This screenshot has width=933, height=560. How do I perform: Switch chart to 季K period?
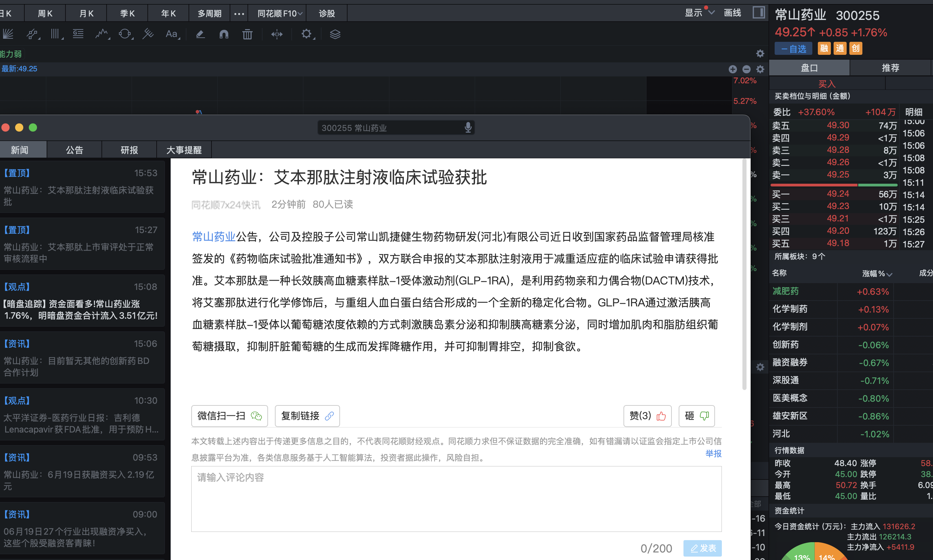[x=127, y=13]
